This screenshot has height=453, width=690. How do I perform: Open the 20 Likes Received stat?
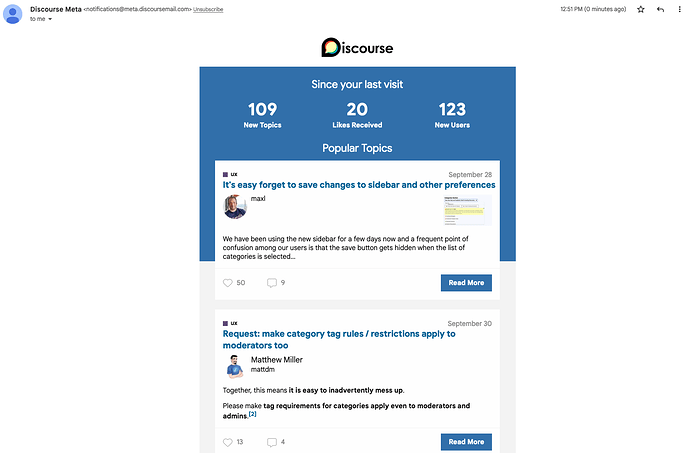[x=357, y=115]
